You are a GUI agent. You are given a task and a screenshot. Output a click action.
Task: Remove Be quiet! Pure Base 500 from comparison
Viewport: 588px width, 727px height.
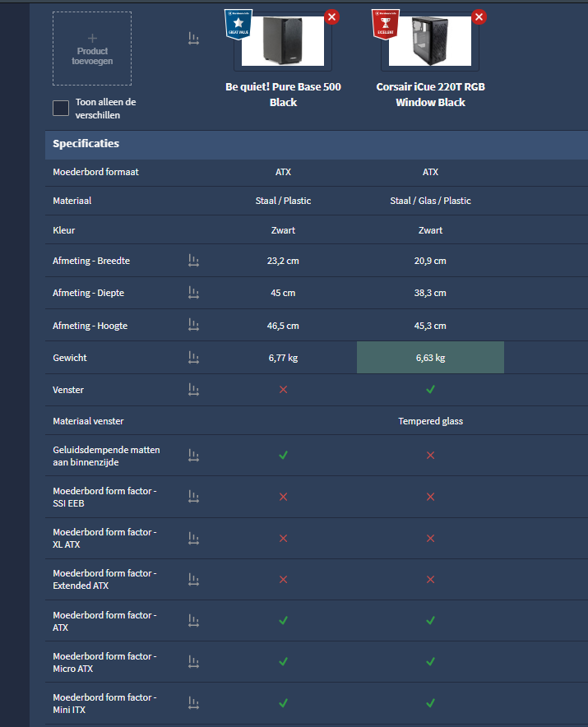click(331, 17)
